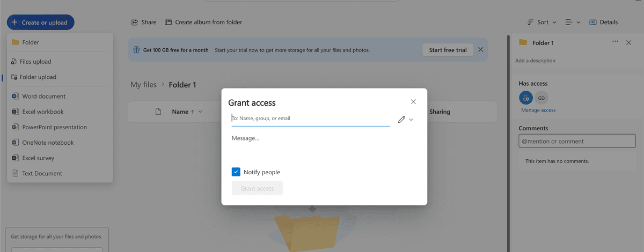
Task: Click the owner access avatar icon
Action: click(x=526, y=98)
